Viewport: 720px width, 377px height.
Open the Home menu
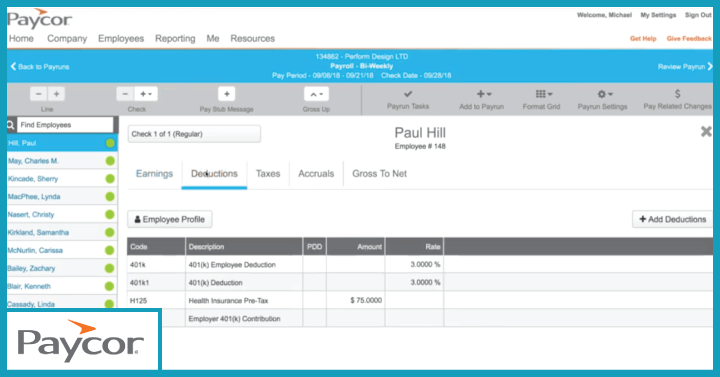pos(21,39)
